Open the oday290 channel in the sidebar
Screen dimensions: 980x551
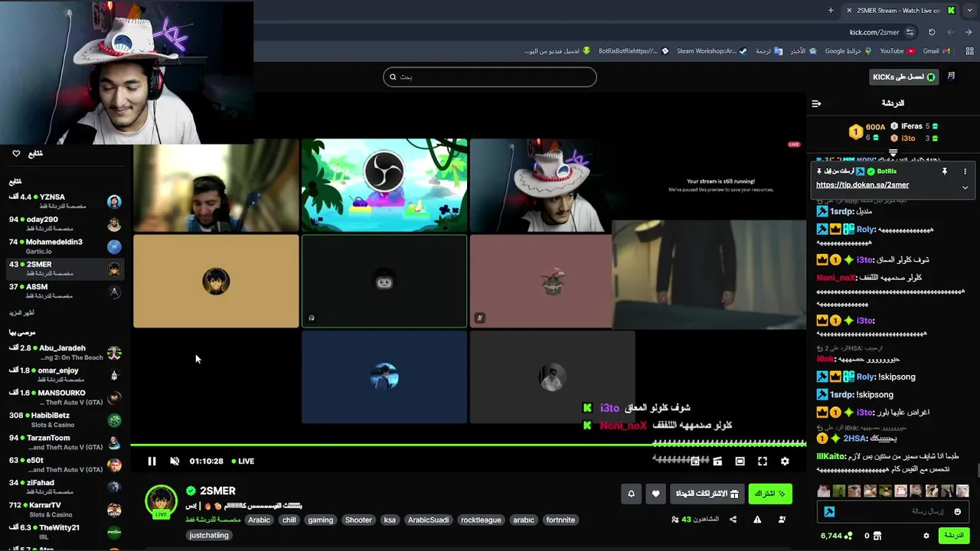click(65, 223)
